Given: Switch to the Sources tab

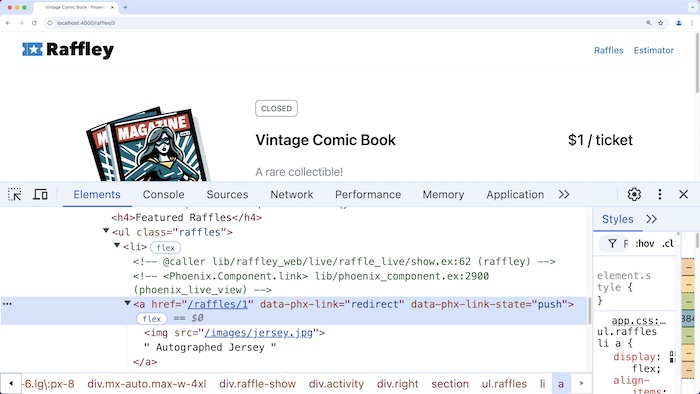Looking at the screenshot, I should tap(227, 195).
